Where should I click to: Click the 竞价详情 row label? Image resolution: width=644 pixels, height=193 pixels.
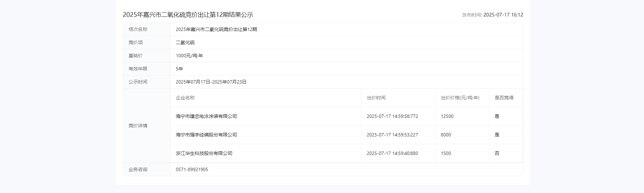138,126
